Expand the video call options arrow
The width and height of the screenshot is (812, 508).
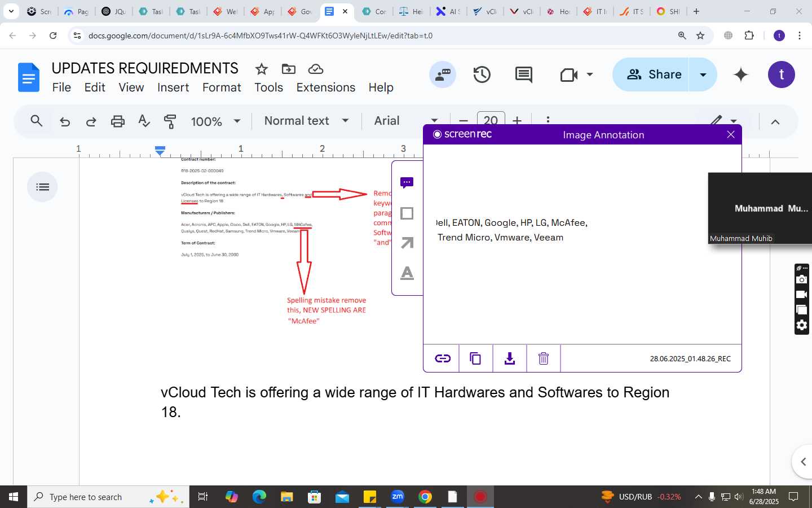(590, 75)
